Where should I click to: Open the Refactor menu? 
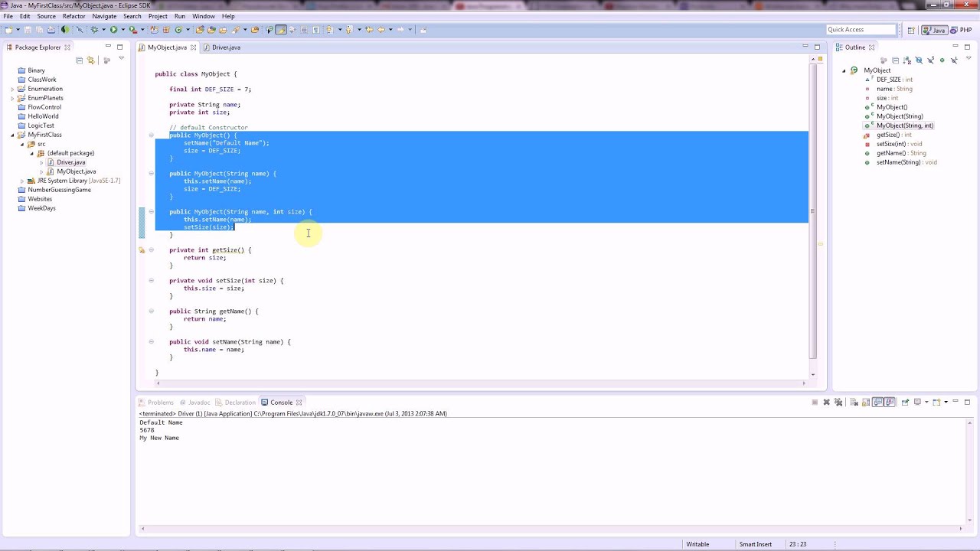pos(73,16)
